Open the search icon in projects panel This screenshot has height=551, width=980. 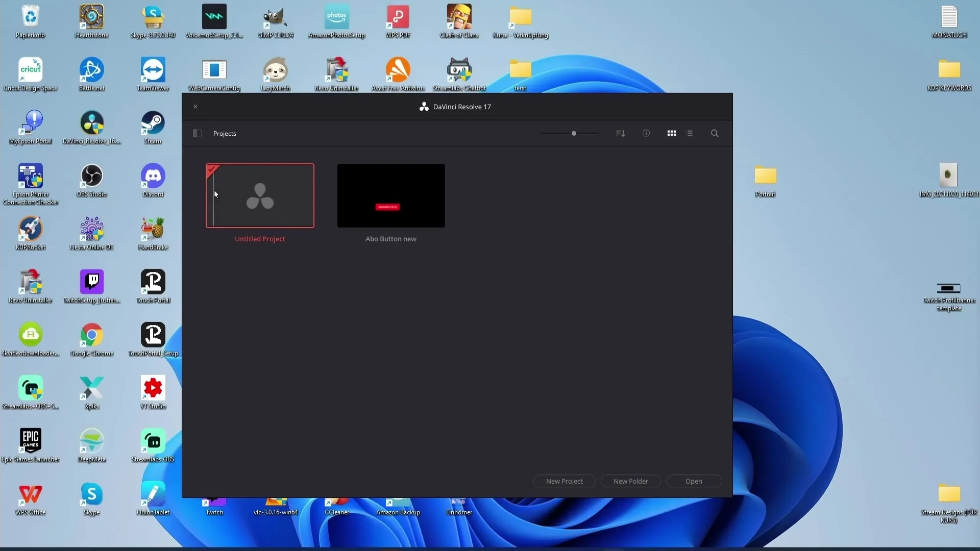[x=715, y=133]
